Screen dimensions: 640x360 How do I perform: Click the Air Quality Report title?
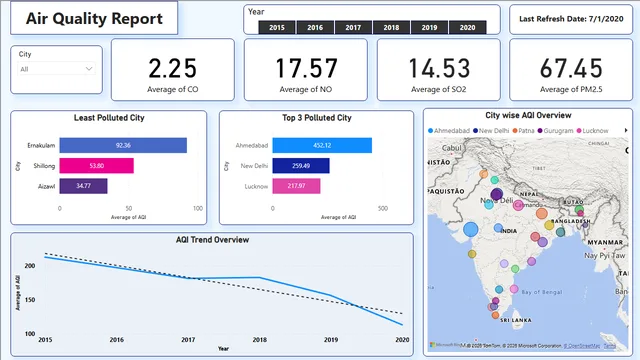click(94, 18)
